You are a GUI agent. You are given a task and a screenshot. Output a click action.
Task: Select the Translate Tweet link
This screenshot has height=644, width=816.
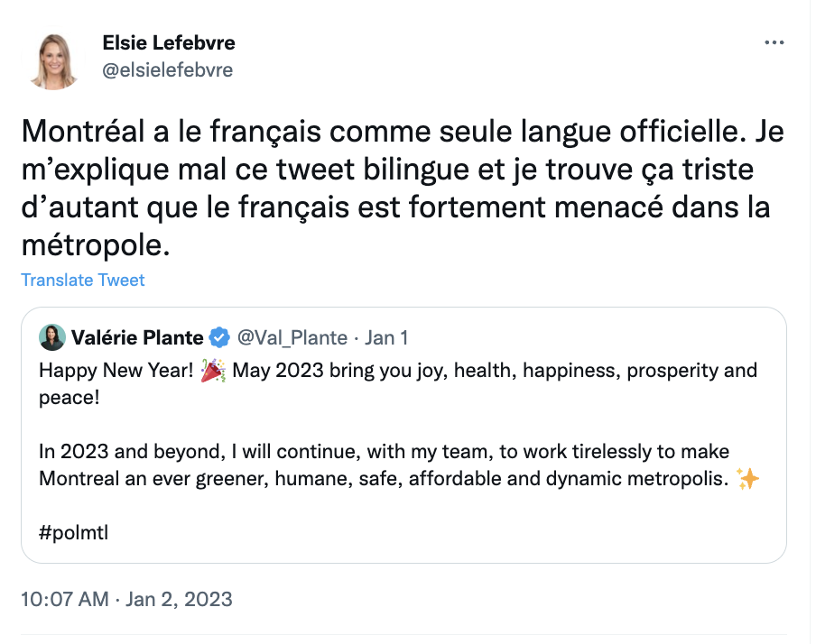tap(83, 280)
